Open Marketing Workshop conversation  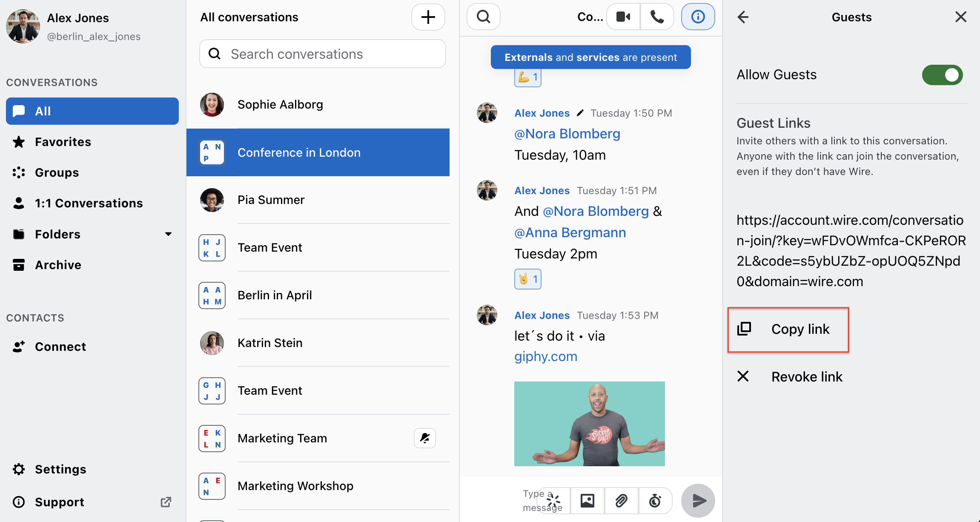pyautogui.click(x=318, y=486)
